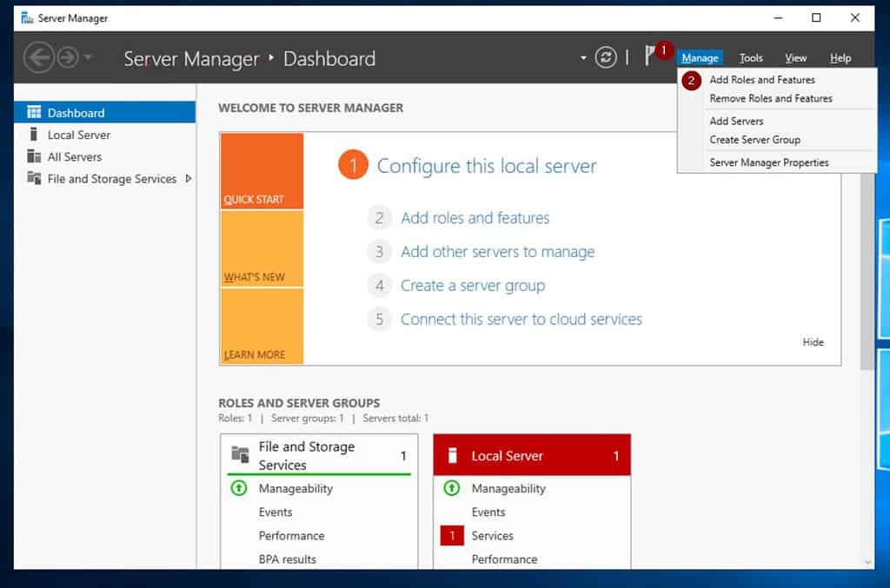Click the Learn More tile

[x=262, y=326]
